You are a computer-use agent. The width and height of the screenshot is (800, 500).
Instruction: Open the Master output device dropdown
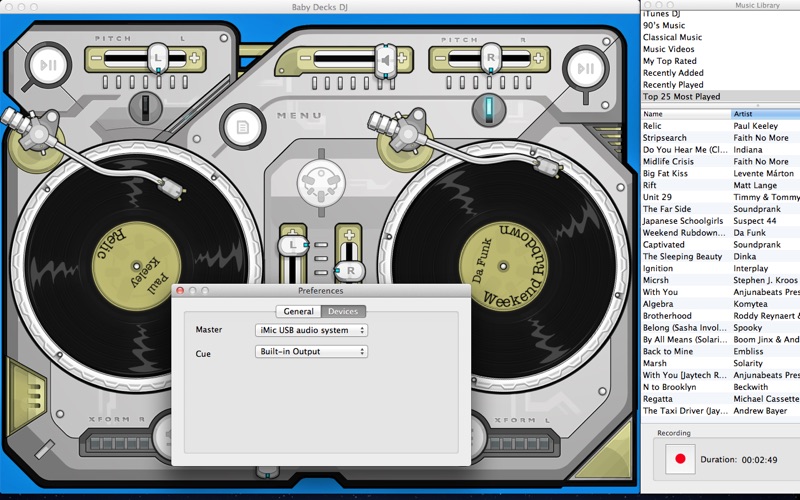(x=311, y=330)
